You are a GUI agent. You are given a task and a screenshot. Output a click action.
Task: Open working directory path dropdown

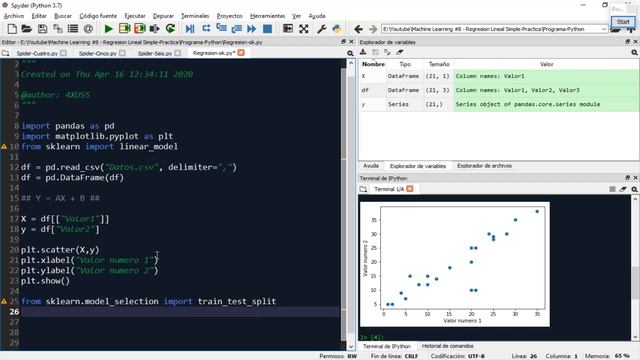[604, 29]
